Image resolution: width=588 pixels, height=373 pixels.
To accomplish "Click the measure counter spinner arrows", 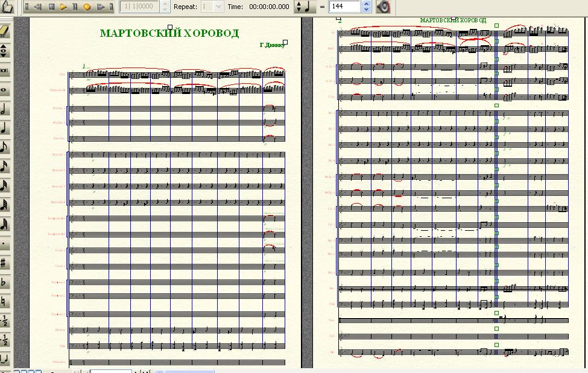I will pos(165,7).
